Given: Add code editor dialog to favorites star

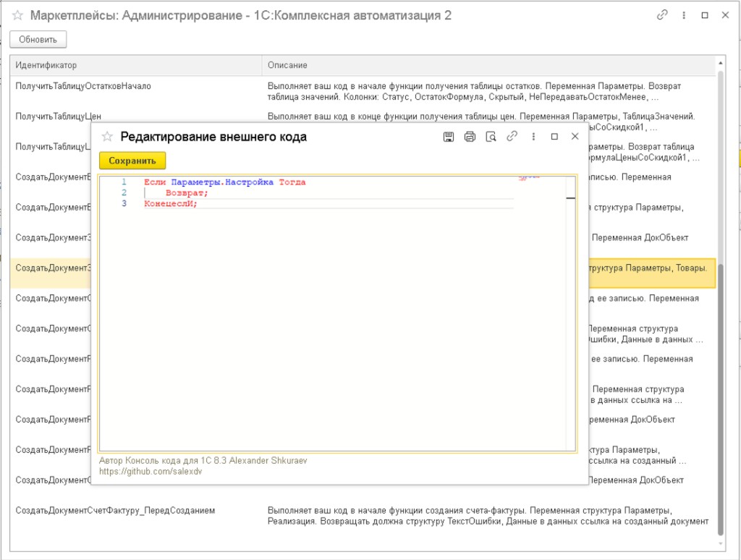Looking at the screenshot, I should point(107,137).
